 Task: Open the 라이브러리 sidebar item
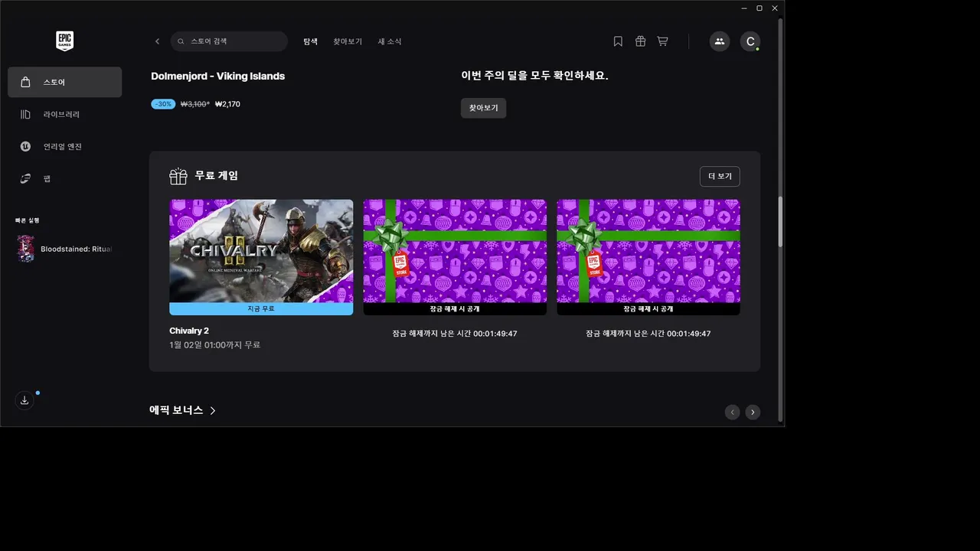pos(64,114)
